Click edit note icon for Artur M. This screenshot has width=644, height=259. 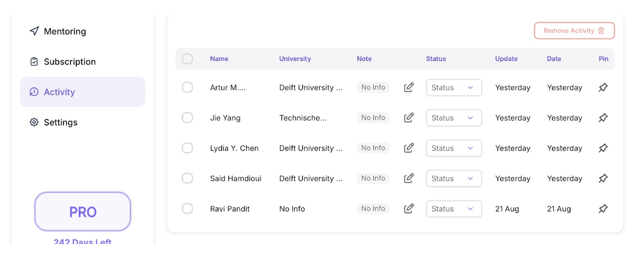(409, 87)
